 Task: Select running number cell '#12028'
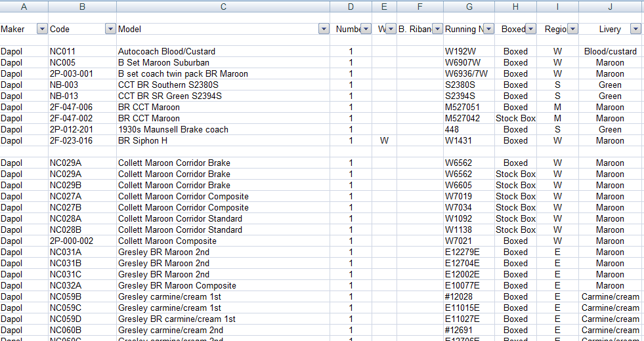point(469,296)
